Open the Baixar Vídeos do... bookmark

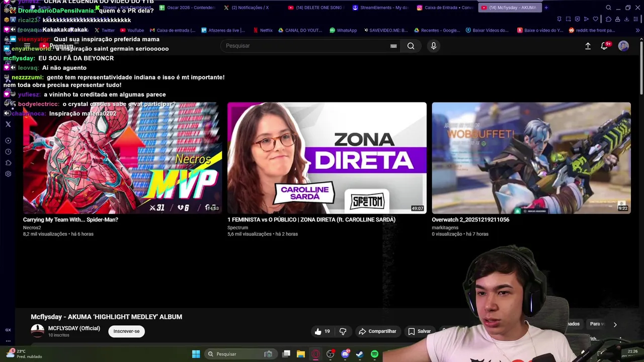487,30
